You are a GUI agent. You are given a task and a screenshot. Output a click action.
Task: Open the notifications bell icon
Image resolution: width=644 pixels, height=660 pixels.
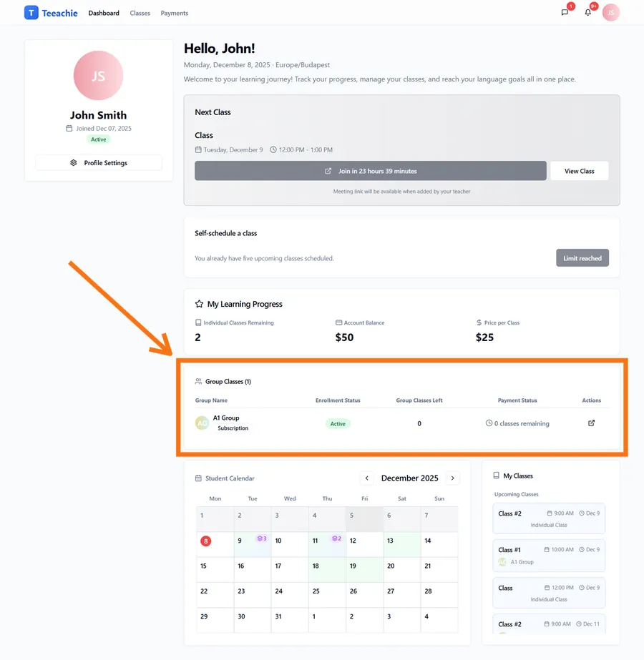point(588,13)
